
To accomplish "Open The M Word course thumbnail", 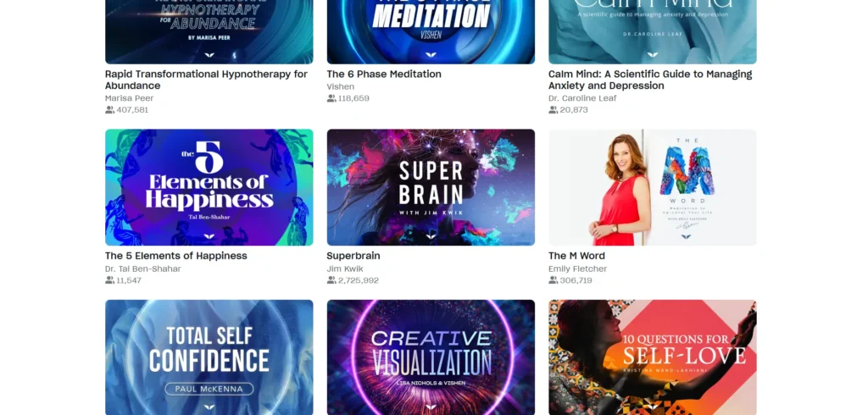I will (x=653, y=187).
